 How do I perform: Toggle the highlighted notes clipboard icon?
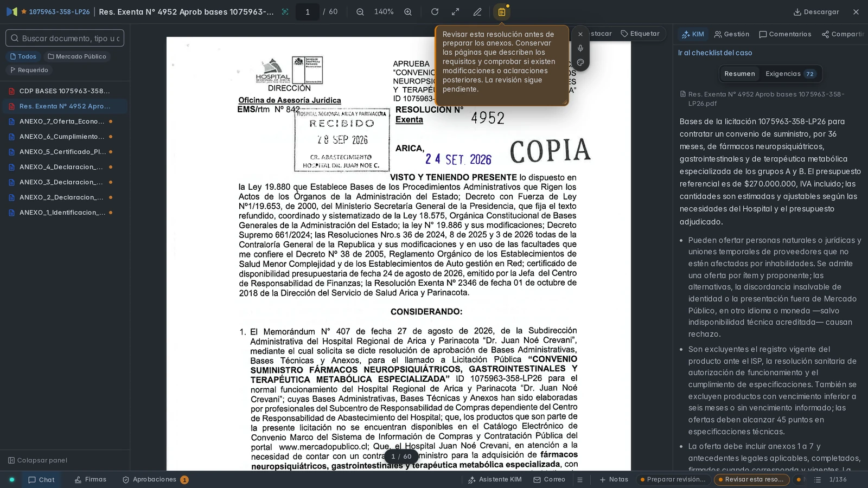point(502,12)
